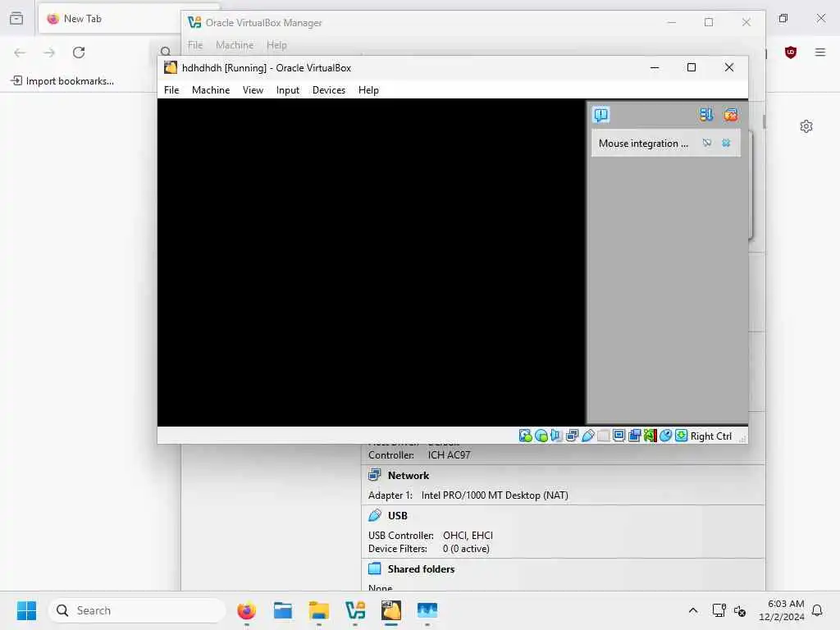Open the View menu
The width and height of the screenshot is (840, 630).
pos(253,90)
